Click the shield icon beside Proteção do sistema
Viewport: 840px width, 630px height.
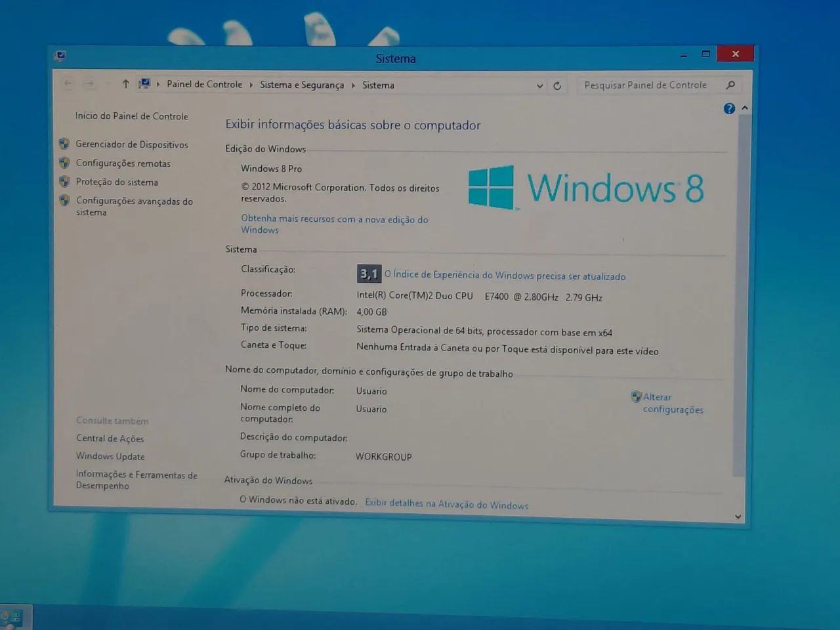pyautogui.click(x=64, y=181)
